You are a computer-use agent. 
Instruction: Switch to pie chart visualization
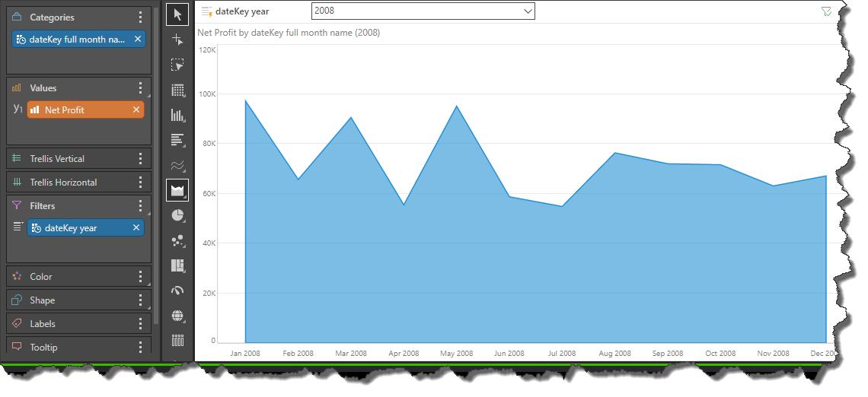pos(177,216)
